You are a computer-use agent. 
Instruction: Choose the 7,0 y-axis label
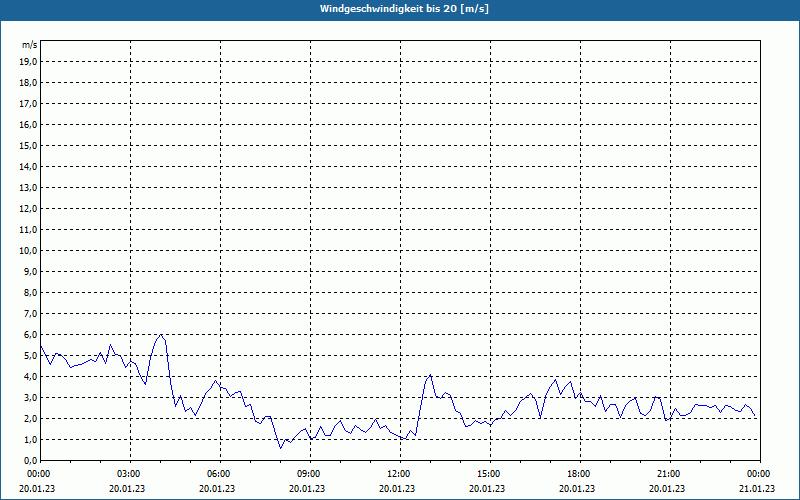(x=30, y=313)
